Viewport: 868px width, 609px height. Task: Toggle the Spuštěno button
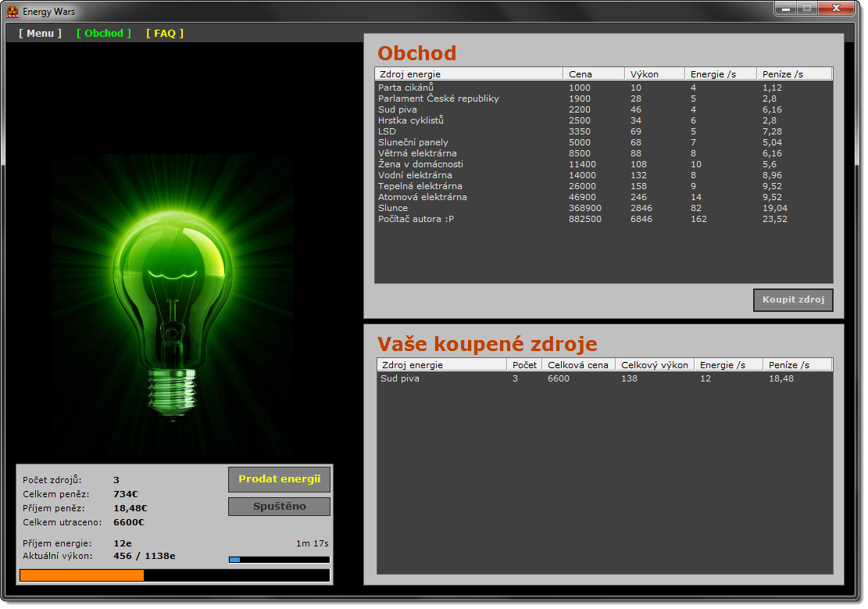click(x=279, y=507)
